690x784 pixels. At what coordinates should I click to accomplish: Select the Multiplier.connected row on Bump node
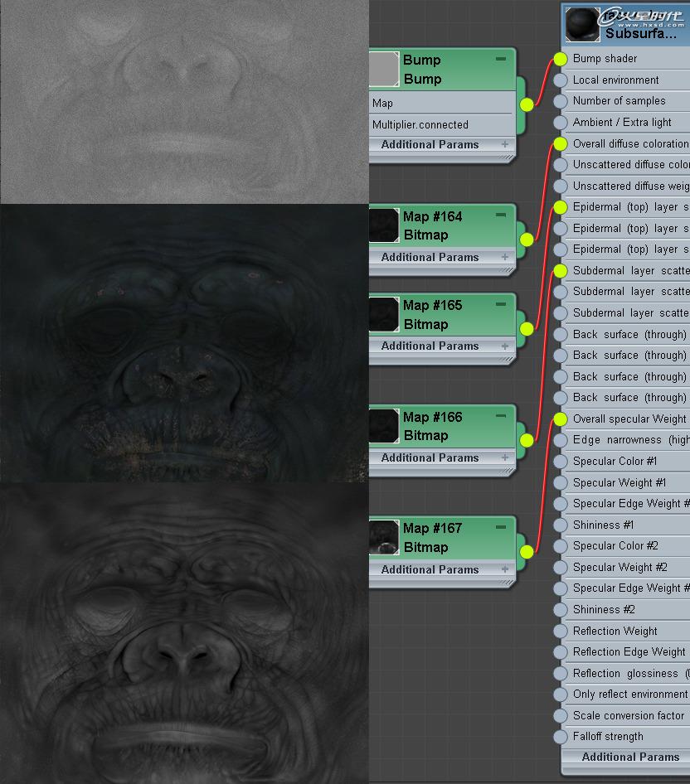(x=442, y=125)
